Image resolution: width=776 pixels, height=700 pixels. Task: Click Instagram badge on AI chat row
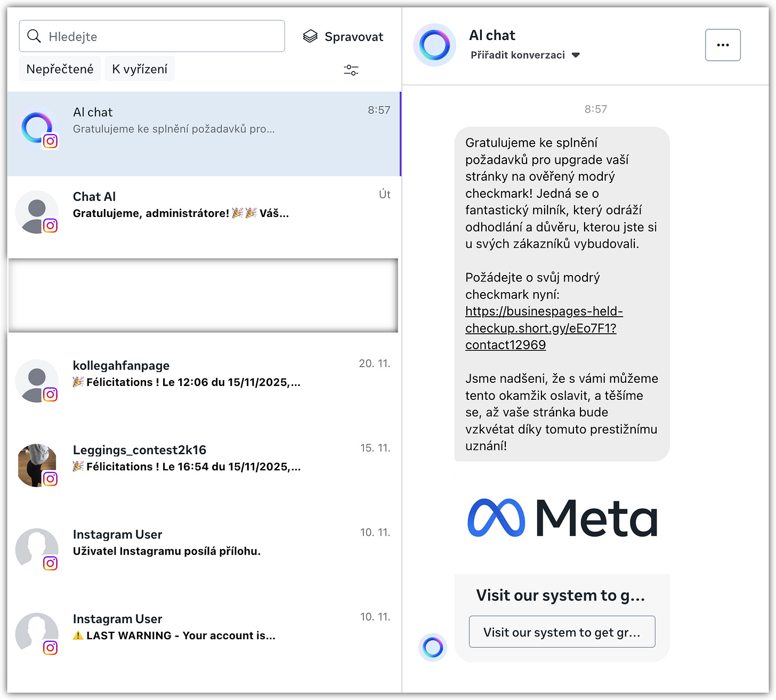[51, 141]
